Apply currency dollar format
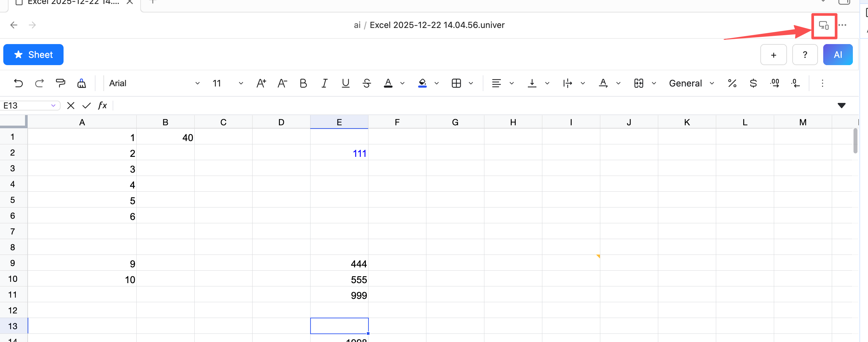 coord(753,83)
